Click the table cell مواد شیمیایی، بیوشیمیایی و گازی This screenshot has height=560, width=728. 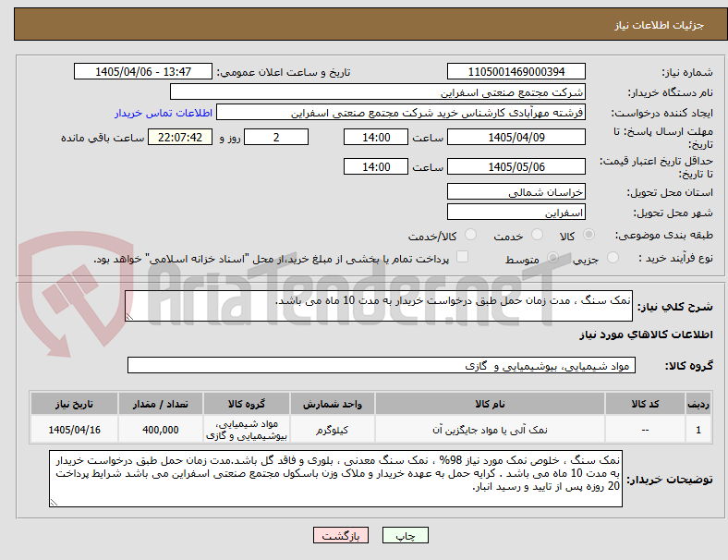click(x=247, y=430)
